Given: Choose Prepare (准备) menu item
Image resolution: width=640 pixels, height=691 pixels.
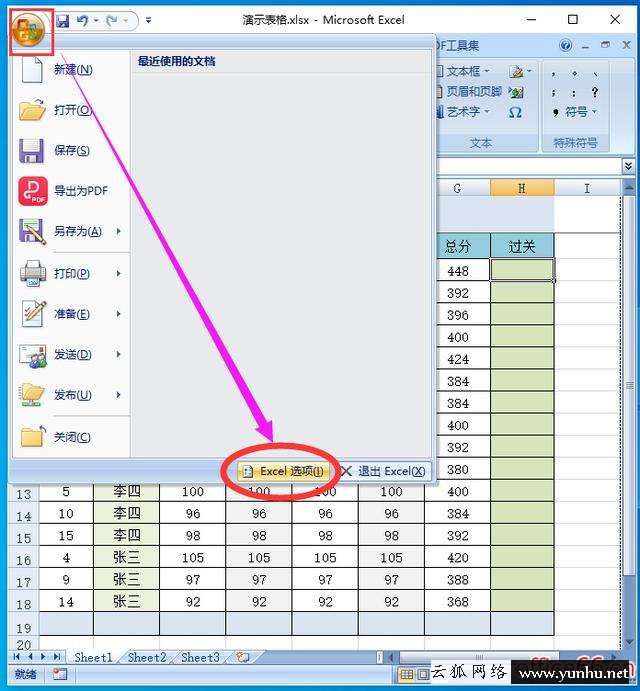Looking at the screenshot, I should (x=73, y=314).
